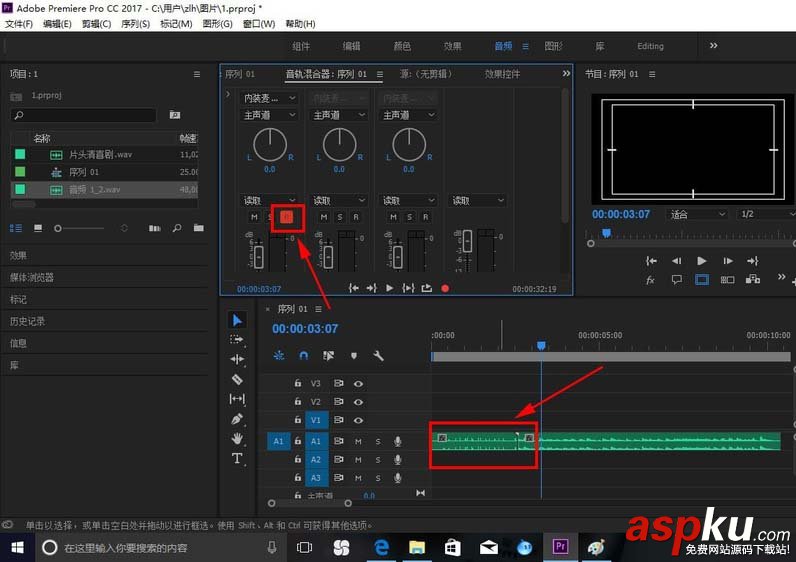Viewport: 796px width, 562px height.
Task: Toggle the lock on track V3
Action: tap(297, 383)
